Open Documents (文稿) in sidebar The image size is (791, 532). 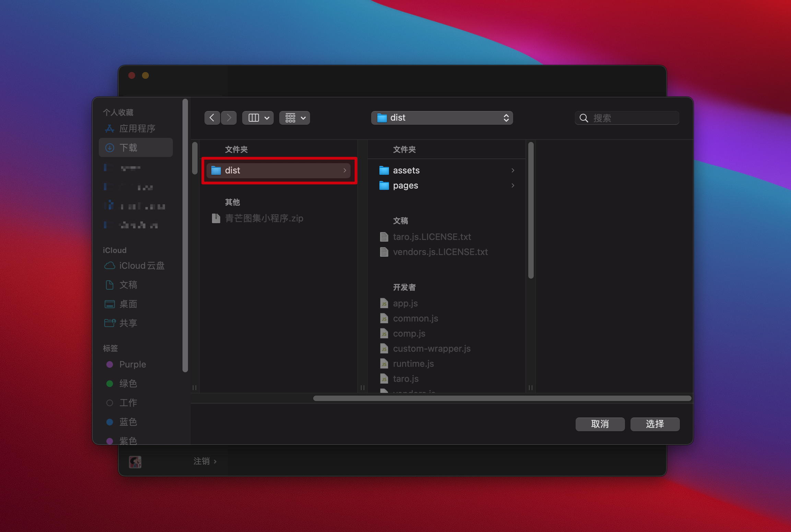136,285
